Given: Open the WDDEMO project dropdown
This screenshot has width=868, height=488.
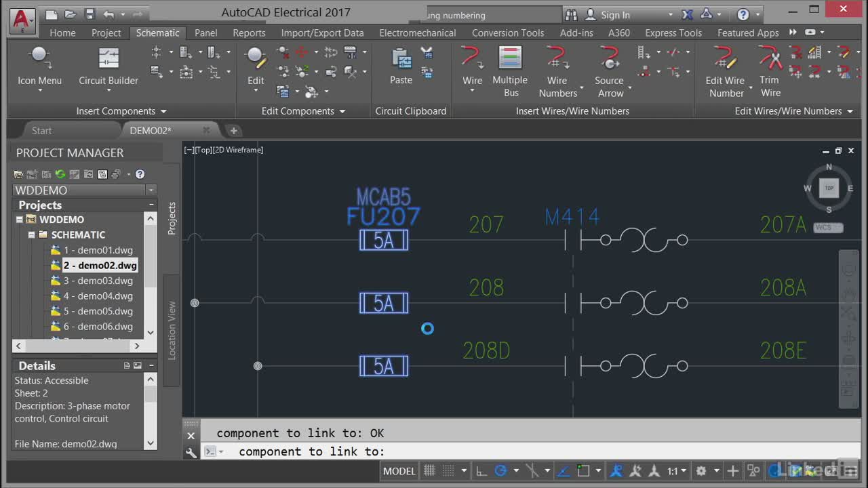Looking at the screenshot, I should pyautogui.click(x=151, y=190).
